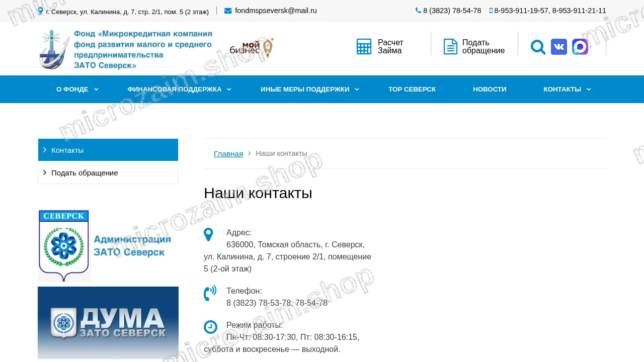Expand the ФИНАНСОВАЯ ПОДДЕРЖКА dropdown arrow
The height and width of the screenshot is (362, 644).
point(229,89)
